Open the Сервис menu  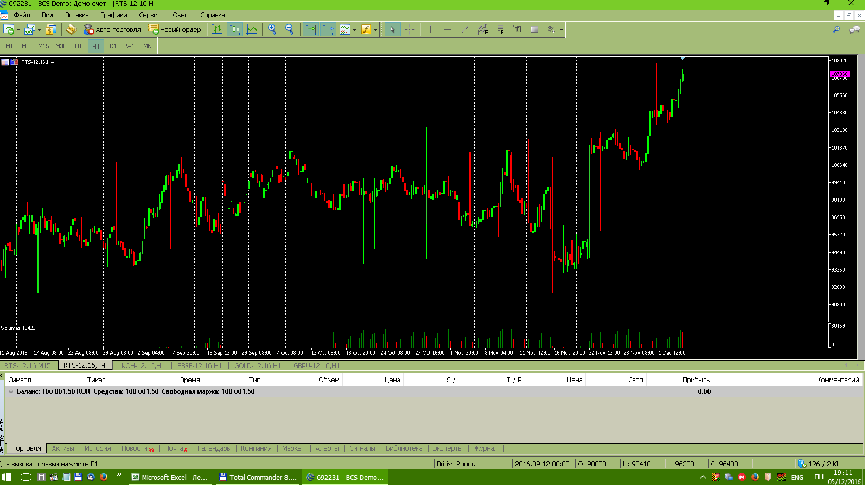pyautogui.click(x=150, y=15)
